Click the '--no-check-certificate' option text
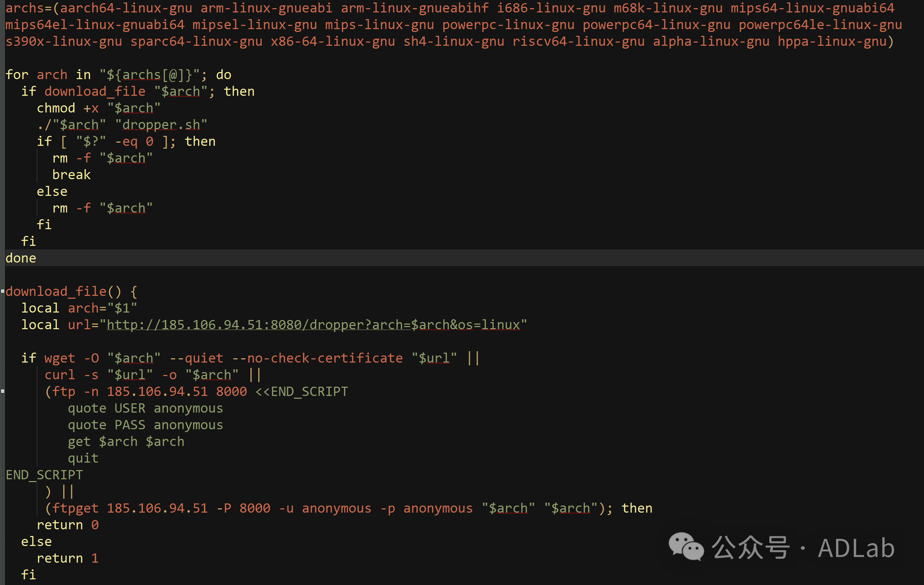Screen dimensions: 924x585 (x=317, y=358)
